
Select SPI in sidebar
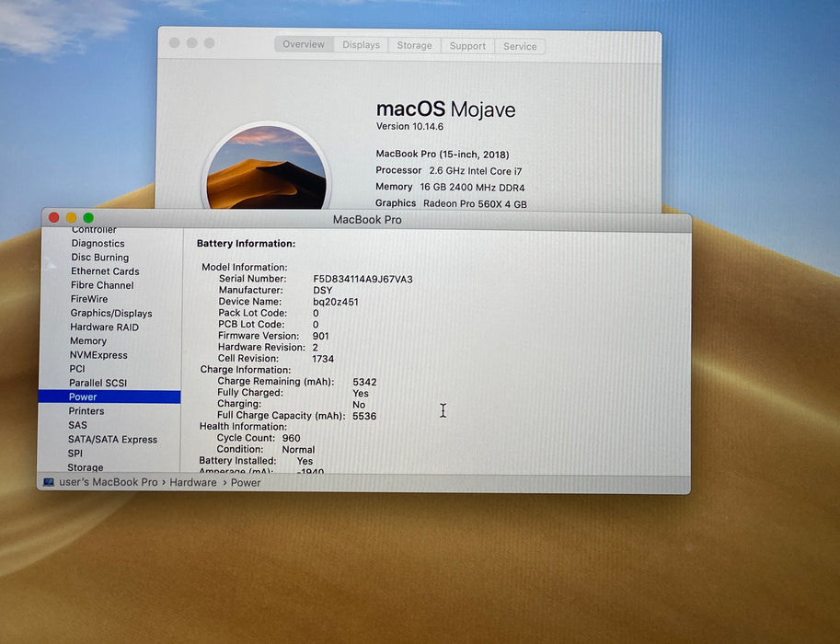pyautogui.click(x=75, y=454)
